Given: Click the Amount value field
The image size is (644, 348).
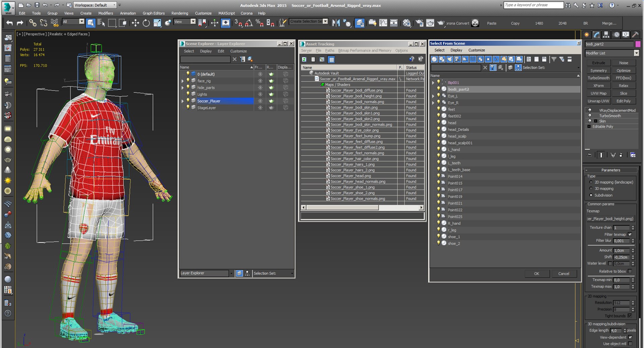Looking at the screenshot, I should click(x=622, y=250).
